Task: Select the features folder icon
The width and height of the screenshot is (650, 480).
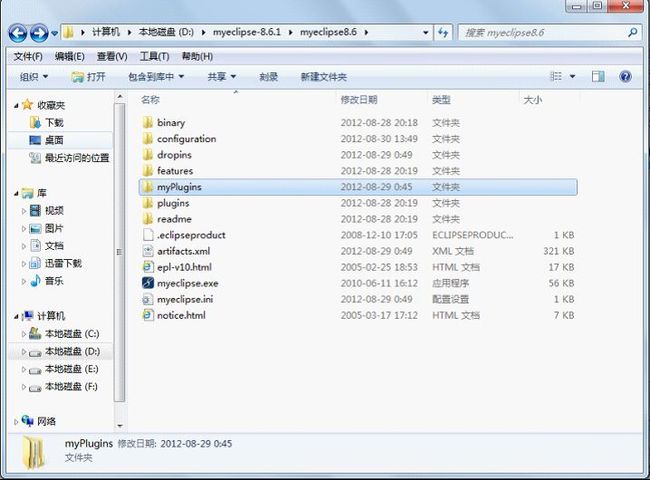Action: pos(148,171)
